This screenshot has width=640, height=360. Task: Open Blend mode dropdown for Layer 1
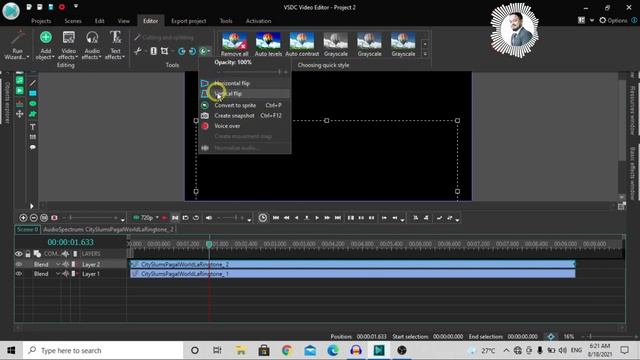click(47, 274)
